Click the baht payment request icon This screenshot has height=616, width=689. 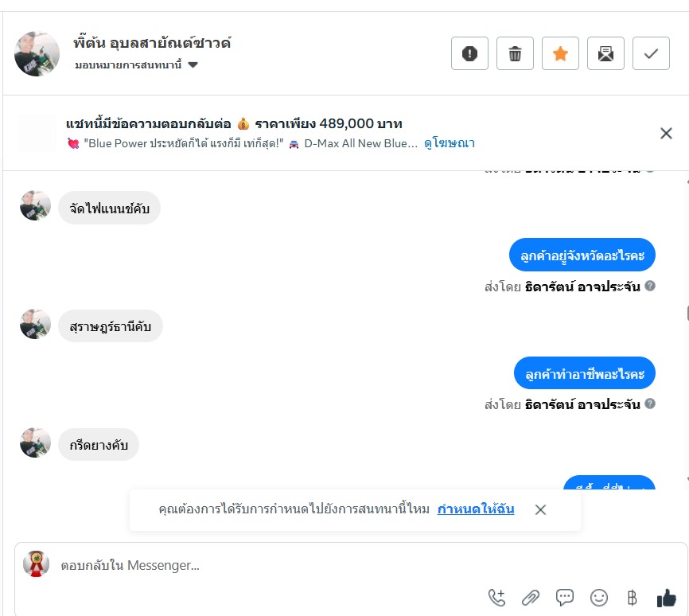pos(632,598)
